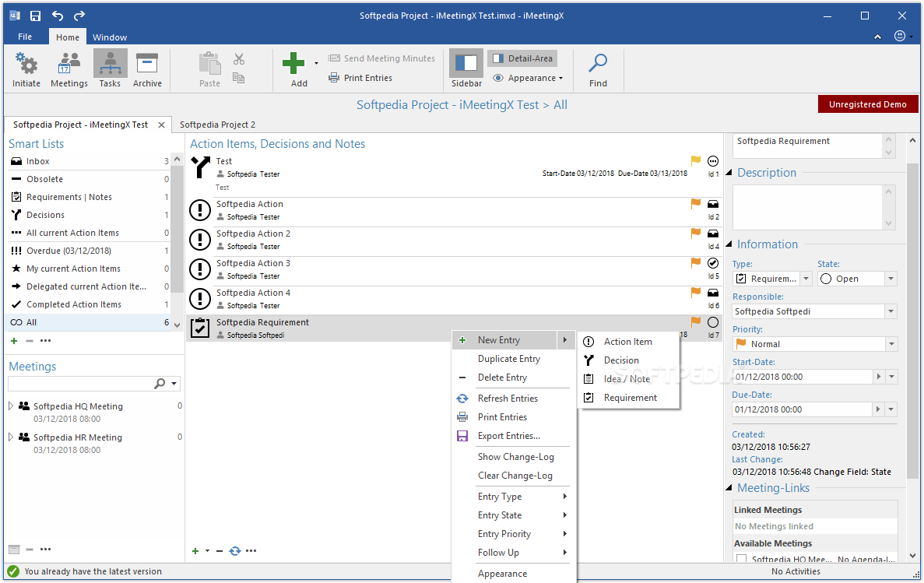The image size is (924, 583).
Task: Click the Paste clipboard icon
Action: (x=209, y=64)
